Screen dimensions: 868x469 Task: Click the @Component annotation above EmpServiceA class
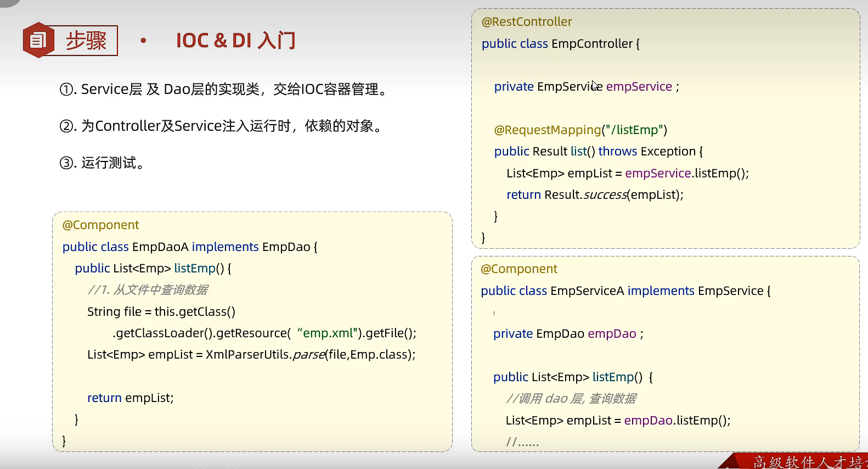coord(519,269)
